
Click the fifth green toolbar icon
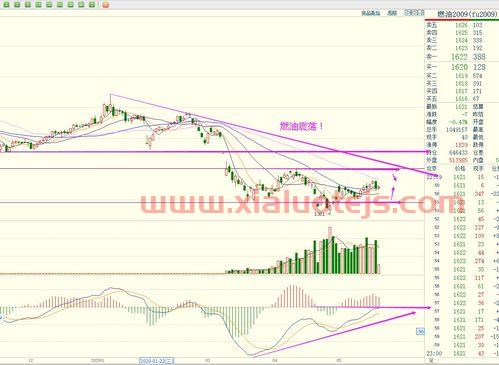[49, 5]
